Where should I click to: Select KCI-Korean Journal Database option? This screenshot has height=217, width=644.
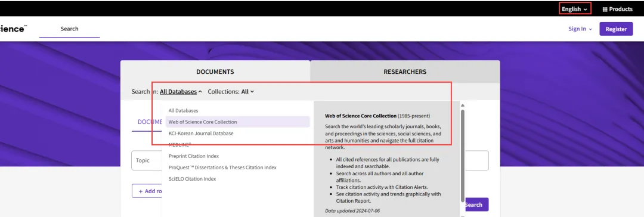coord(237,133)
